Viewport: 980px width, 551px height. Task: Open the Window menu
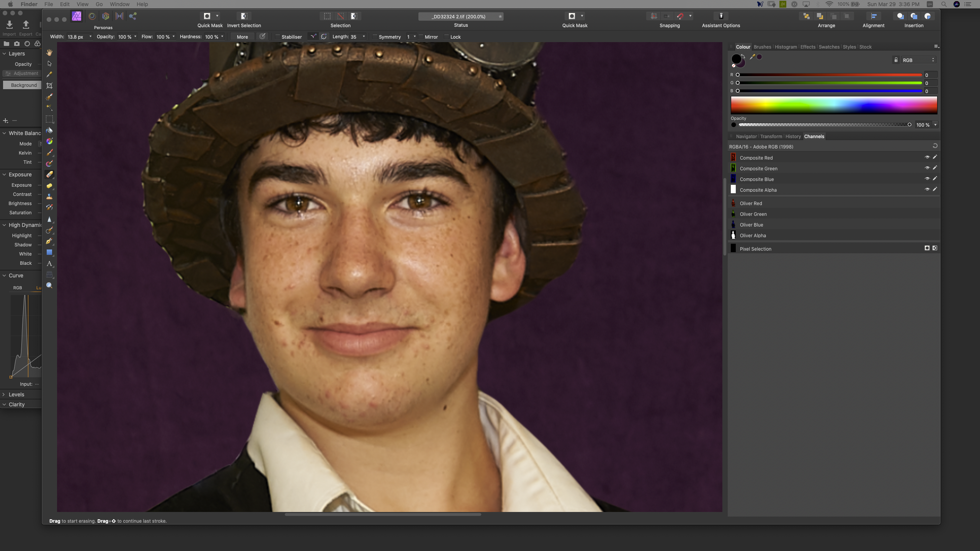[x=119, y=4]
